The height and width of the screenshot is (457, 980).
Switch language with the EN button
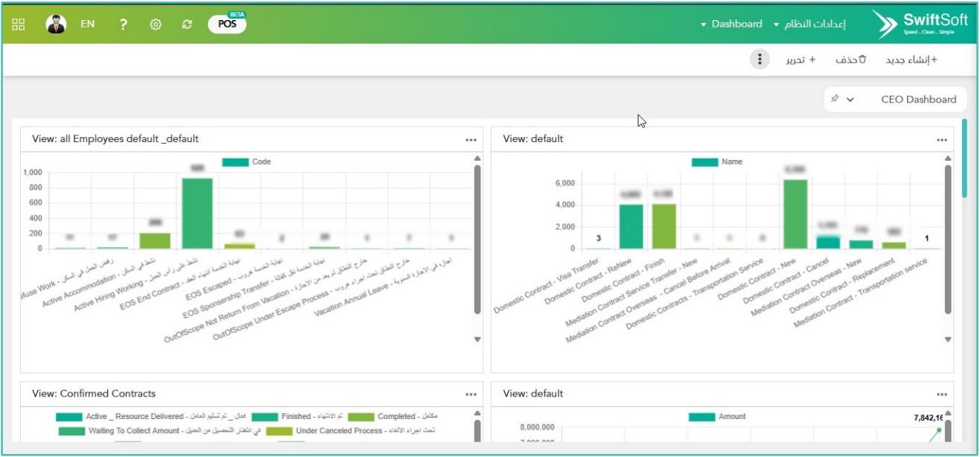click(x=88, y=24)
